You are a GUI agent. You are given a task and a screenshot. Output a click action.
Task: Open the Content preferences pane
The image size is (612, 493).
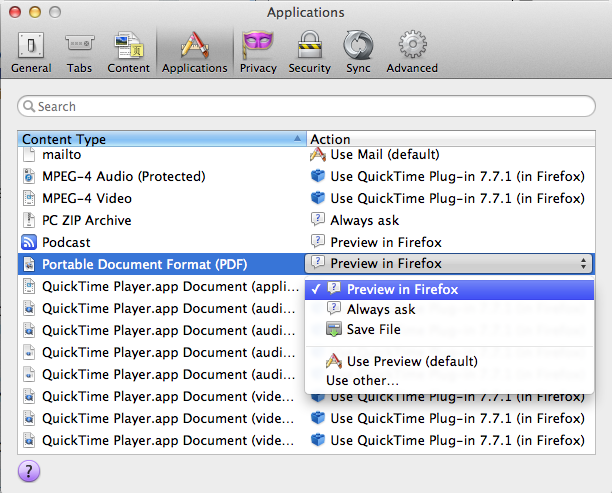(128, 52)
